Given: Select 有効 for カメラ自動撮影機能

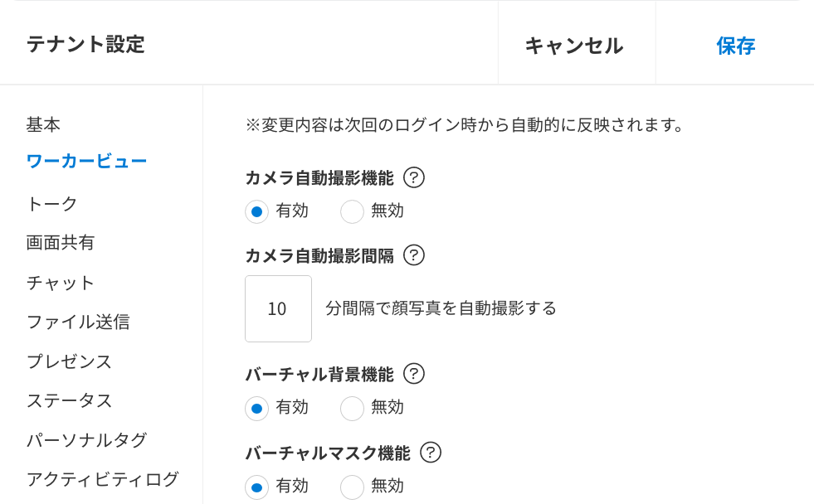Looking at the screenshot, I should (x=257, y=211).
